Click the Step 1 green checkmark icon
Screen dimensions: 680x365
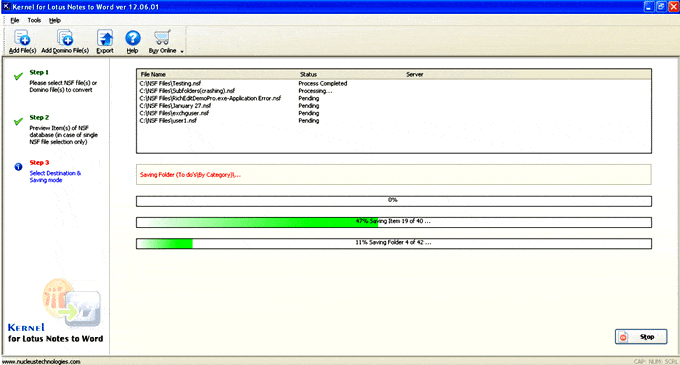(x=18, y=76)
